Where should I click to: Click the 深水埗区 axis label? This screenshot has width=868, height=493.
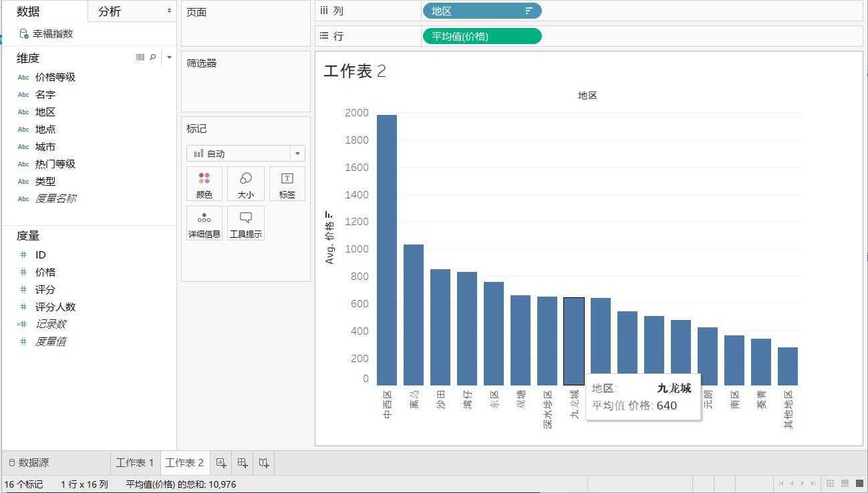548,409
